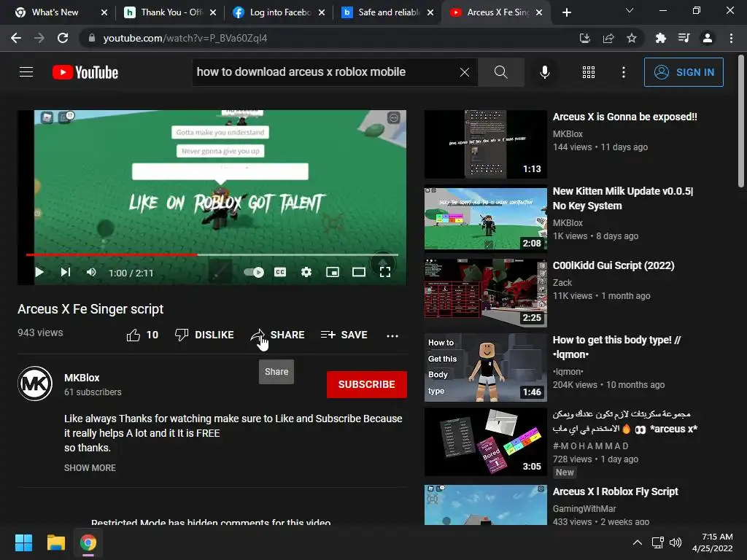Open the YouTube apps grid
The height and width of the screenshot is (560, 747).
click(589, 72)
